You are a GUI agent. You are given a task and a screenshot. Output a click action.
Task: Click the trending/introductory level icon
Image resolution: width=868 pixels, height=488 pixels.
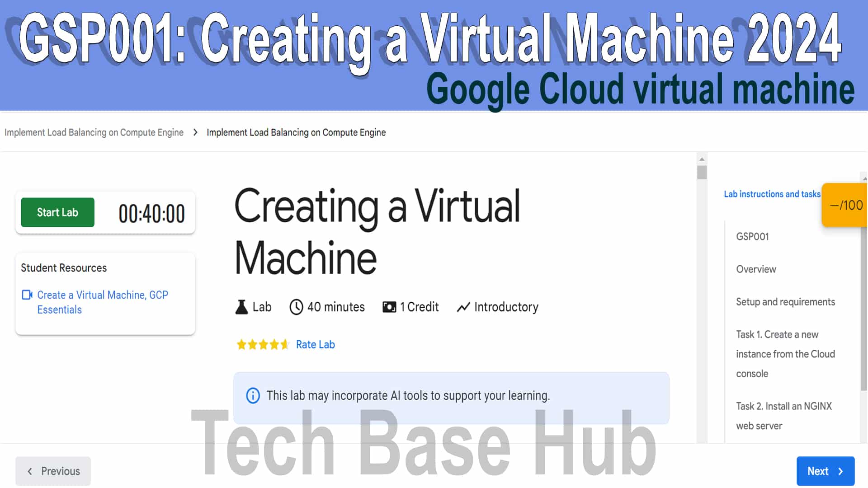[x=464, y=307]
